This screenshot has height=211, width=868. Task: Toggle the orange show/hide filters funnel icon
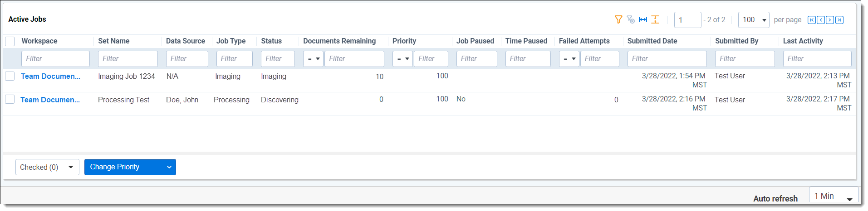pyautogui.click(x=618, y=19)
